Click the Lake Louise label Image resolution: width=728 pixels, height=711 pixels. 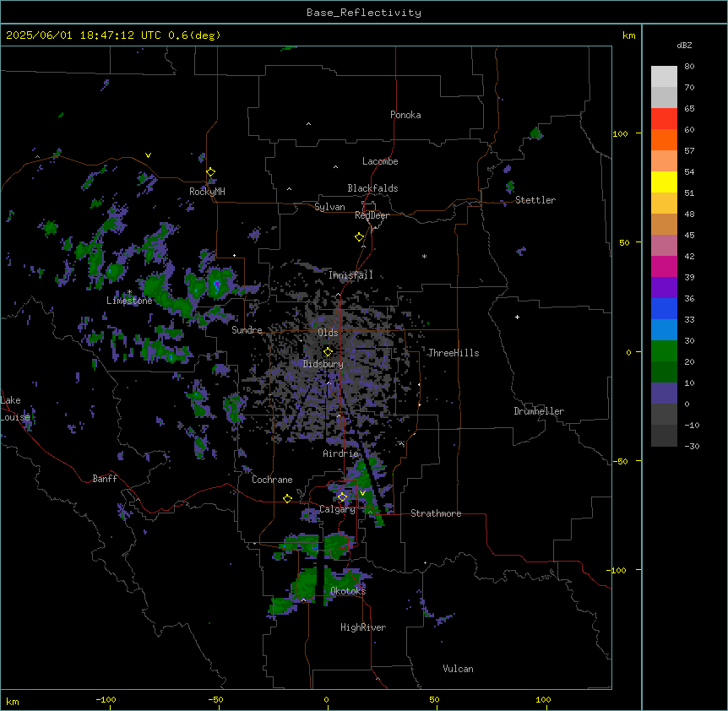[15, 409]
